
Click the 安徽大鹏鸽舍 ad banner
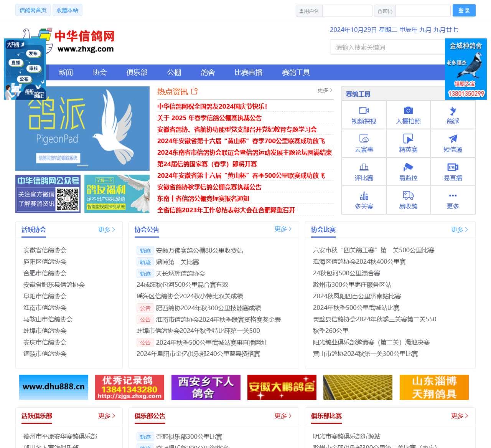click(282, 387)
